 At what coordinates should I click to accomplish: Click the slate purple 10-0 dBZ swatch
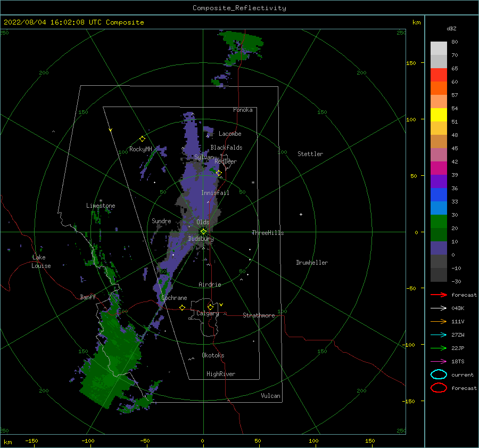[439, 248]
